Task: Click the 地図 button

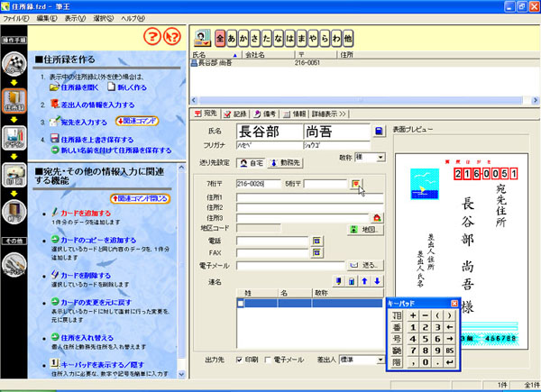Action: tap(360, 229)
